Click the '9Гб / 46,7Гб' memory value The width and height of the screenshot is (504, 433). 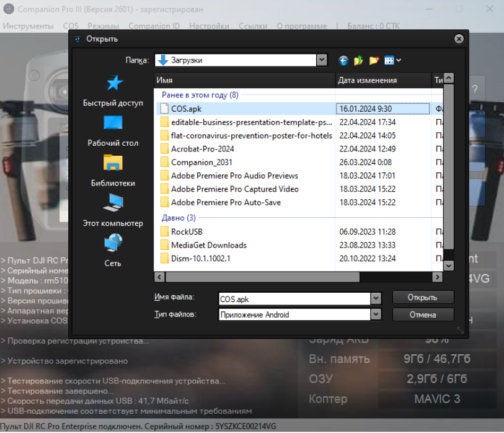click(437, 359)
